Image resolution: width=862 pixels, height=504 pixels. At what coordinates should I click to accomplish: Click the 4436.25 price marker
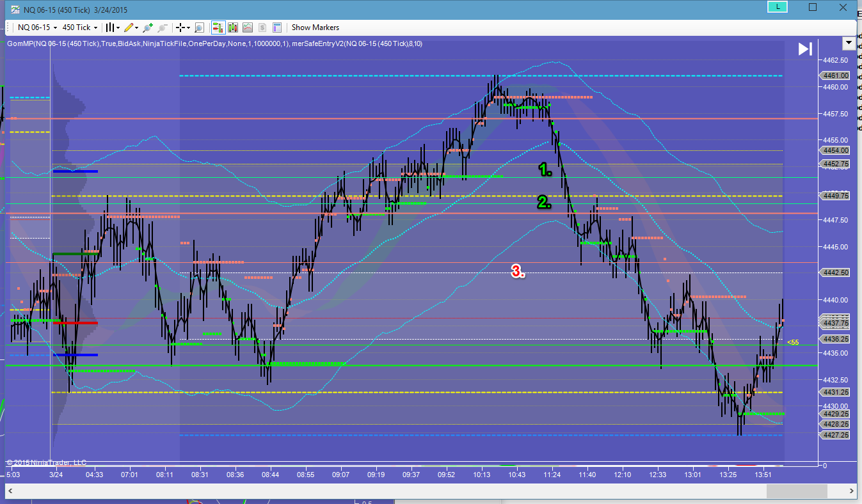pos(836,339)
